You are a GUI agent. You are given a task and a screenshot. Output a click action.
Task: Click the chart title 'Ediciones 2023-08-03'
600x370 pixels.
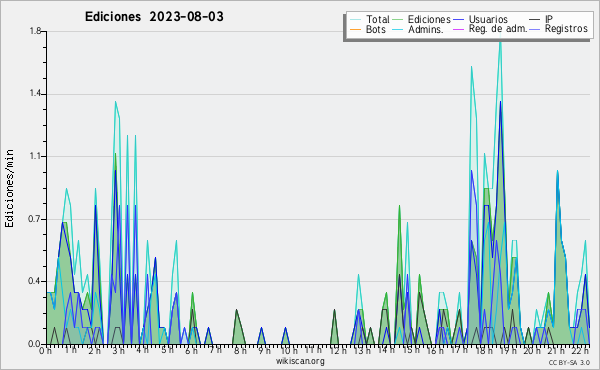pos(154,17)
